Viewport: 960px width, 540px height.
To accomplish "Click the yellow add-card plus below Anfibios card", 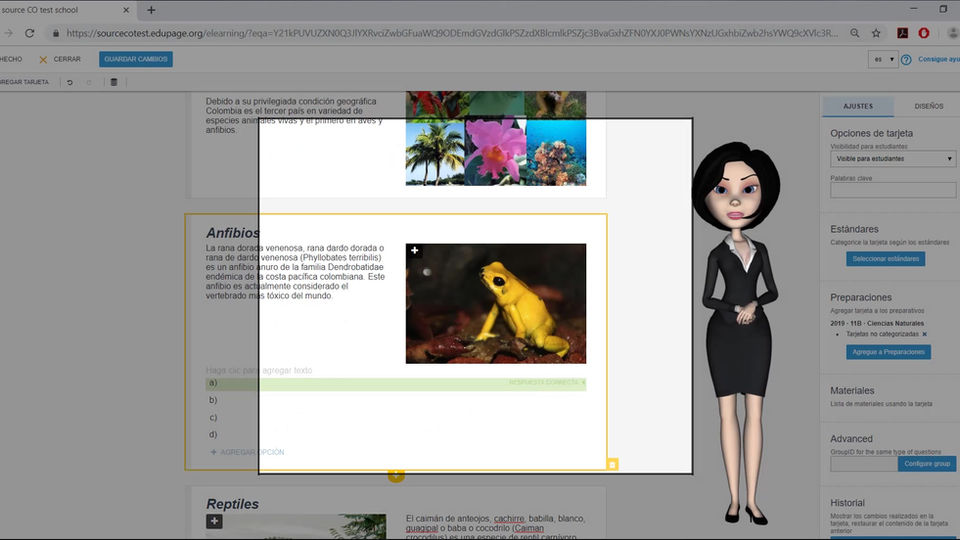I will point(396,476).
